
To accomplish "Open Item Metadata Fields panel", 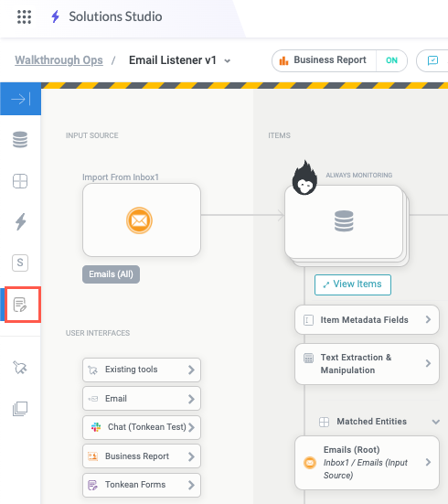I will (367, 320).
